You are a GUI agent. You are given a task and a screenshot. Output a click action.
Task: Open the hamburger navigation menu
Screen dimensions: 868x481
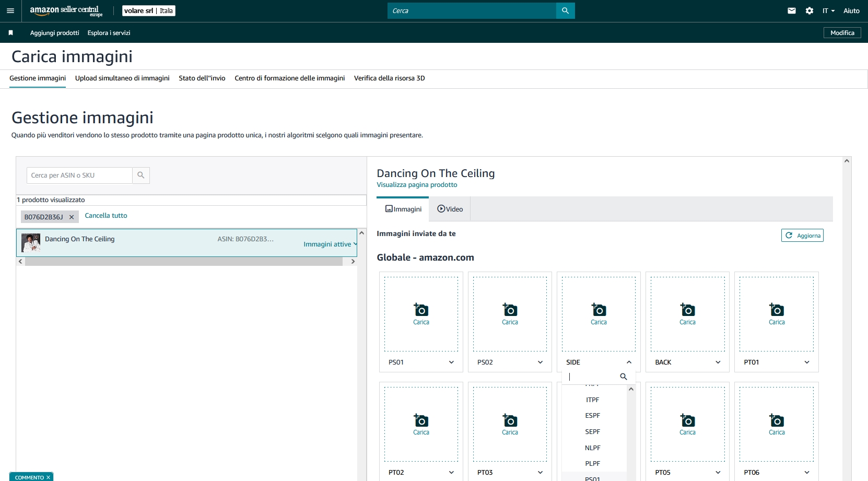[x=10, y=11]
